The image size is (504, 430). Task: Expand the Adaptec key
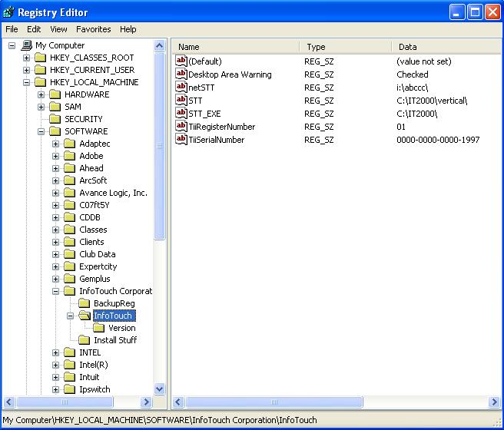[55, 144]
